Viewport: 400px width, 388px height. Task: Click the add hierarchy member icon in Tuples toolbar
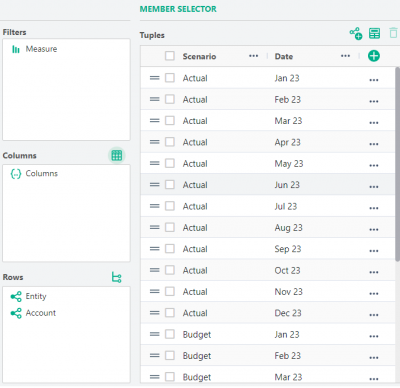click(x=356, y=33)
